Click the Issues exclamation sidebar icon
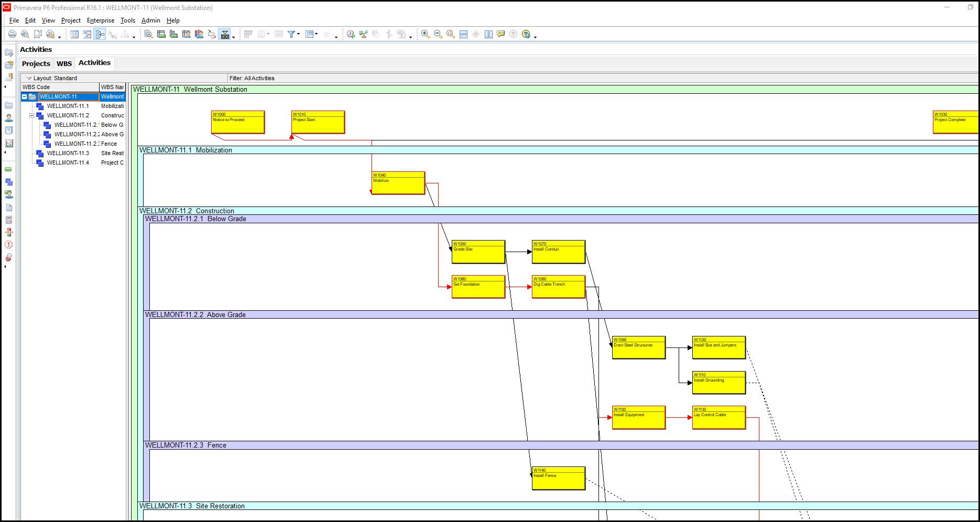 9,245
